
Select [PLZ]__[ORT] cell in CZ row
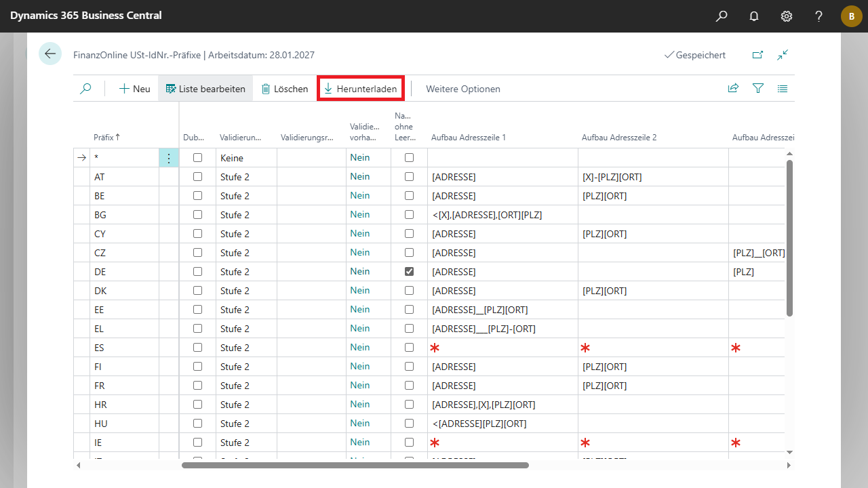click(757, 253)
